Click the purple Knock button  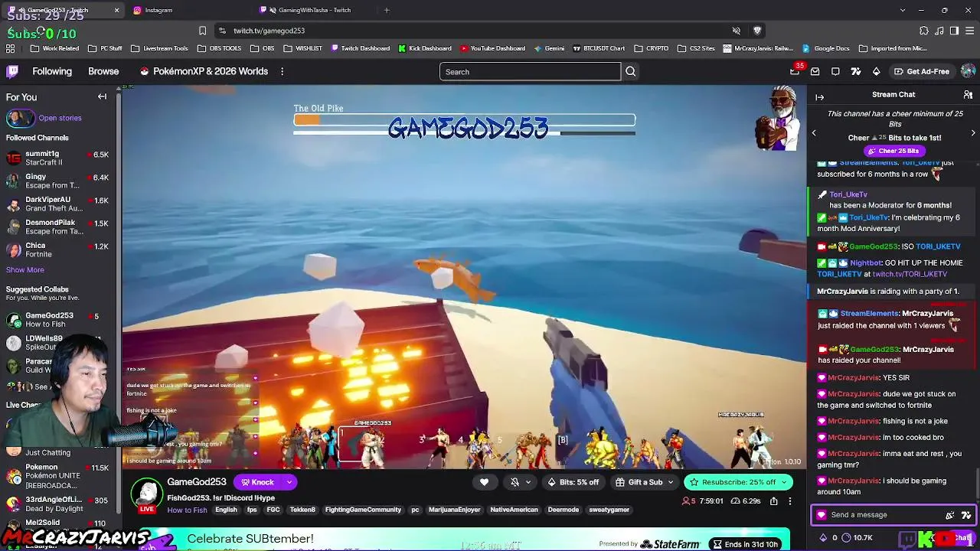click(x=257, y=482)
